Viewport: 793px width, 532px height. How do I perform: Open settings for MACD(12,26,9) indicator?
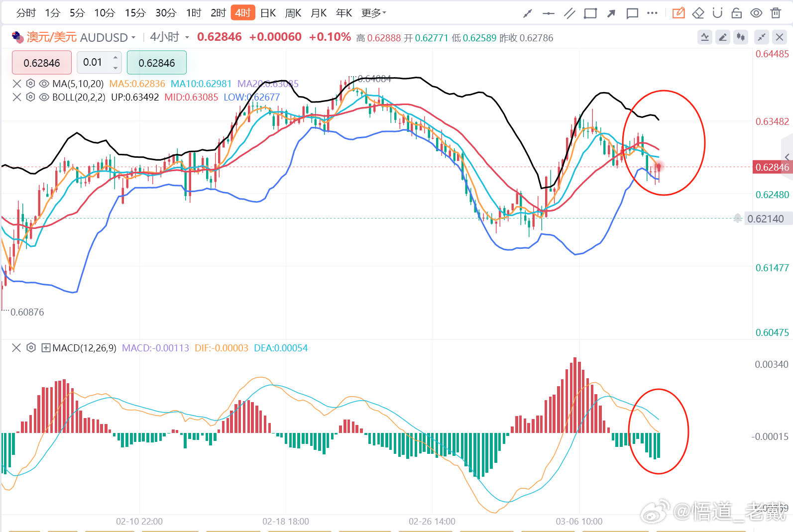[x=31, y=348]
